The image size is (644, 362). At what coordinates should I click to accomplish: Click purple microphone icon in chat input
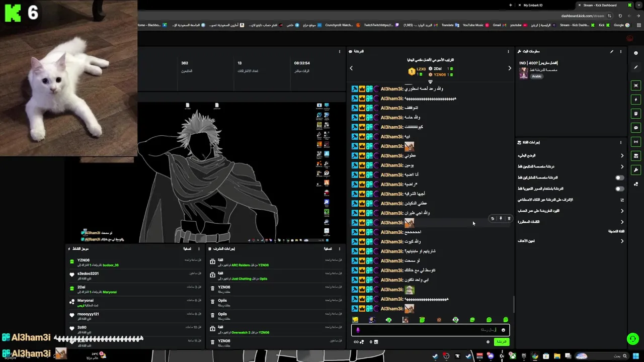point(358,330)
